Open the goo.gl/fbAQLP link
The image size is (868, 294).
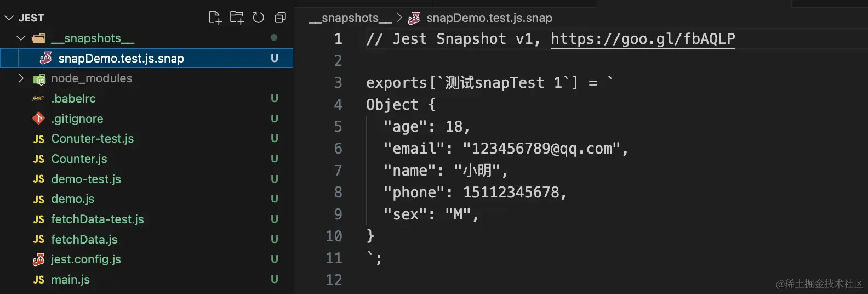642,39
